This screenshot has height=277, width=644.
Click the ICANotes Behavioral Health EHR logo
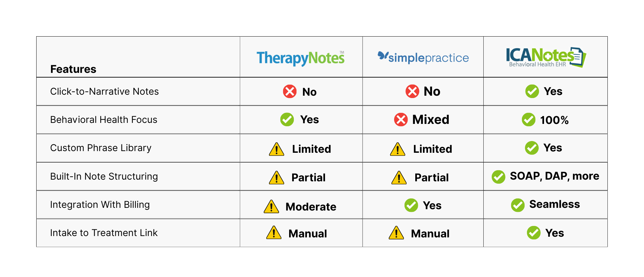546,57
